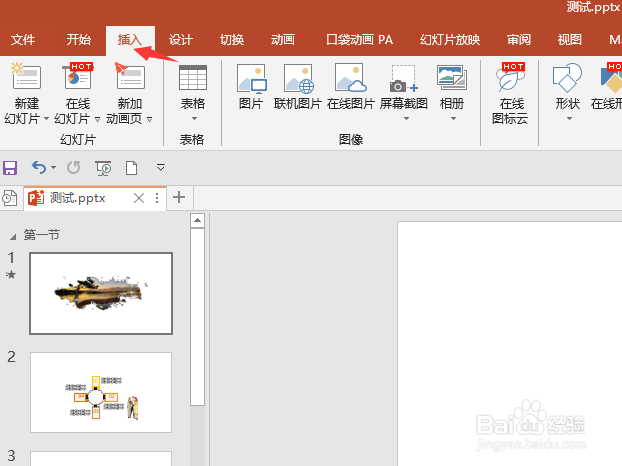Switch to the 开始 tab
Viewport: 622px width, 466px height.
point(79,40)
